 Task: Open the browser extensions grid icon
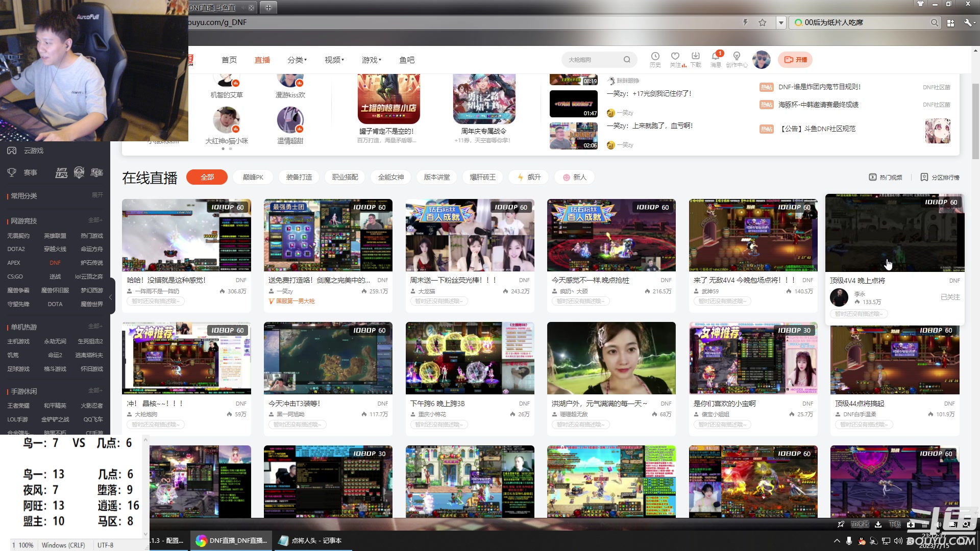pyautogui.click(x=950, y=22)
